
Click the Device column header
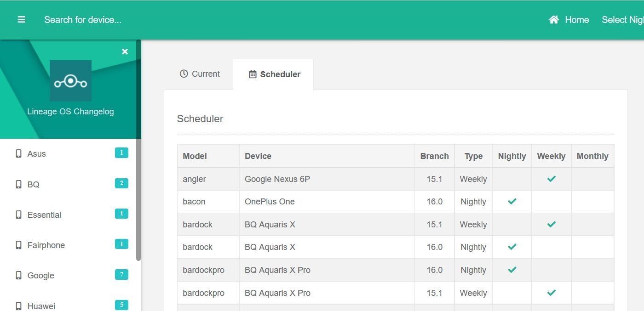click(327, 156)
